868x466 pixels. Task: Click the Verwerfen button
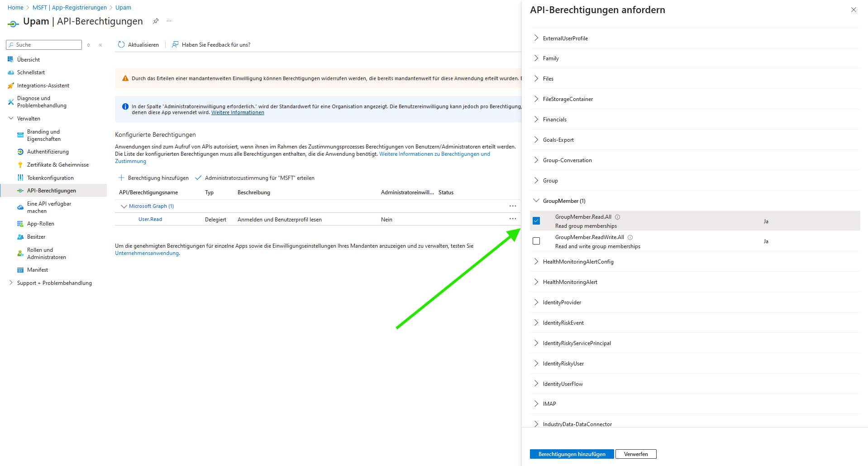pyautogui.click(x=635, y=454)
